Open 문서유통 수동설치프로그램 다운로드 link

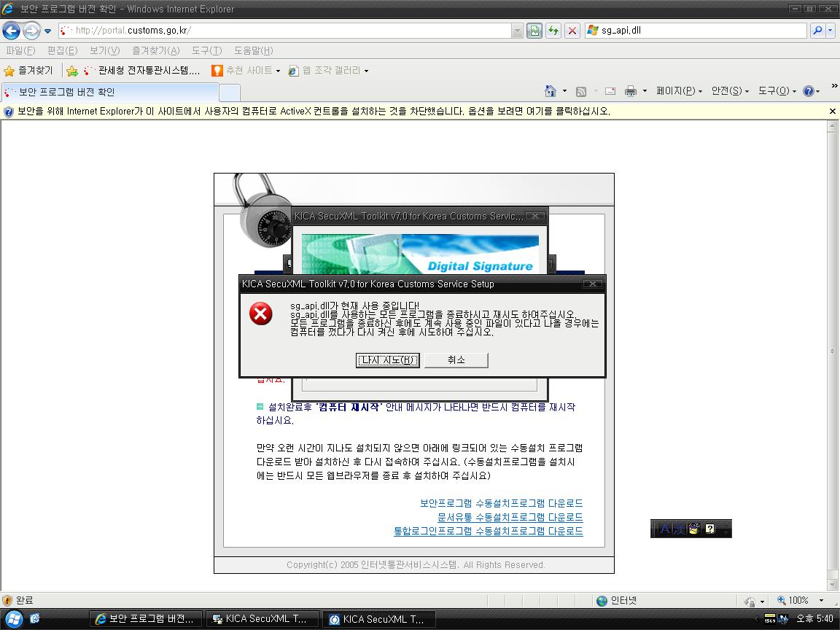tap(510, 518)
